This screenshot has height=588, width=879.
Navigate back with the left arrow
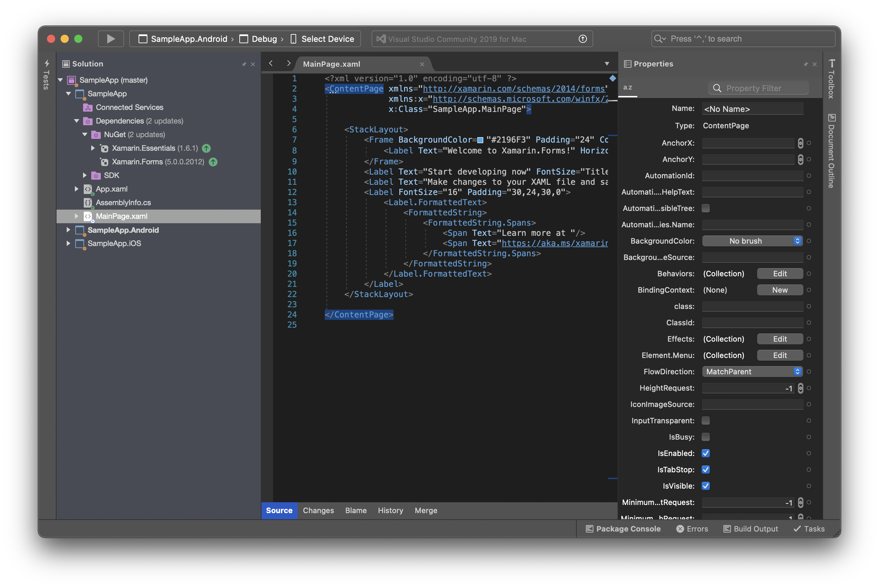(271, 64)
